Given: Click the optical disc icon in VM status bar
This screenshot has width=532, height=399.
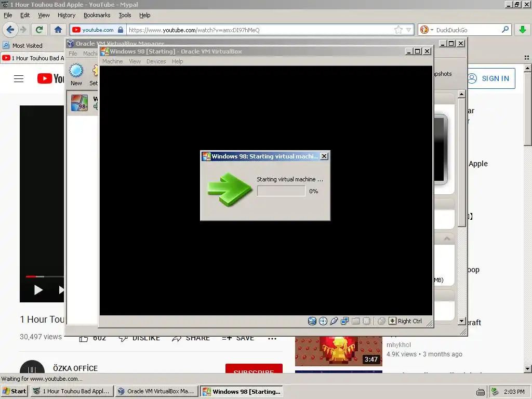Looking at the screenshot, I should pos(323,321).
